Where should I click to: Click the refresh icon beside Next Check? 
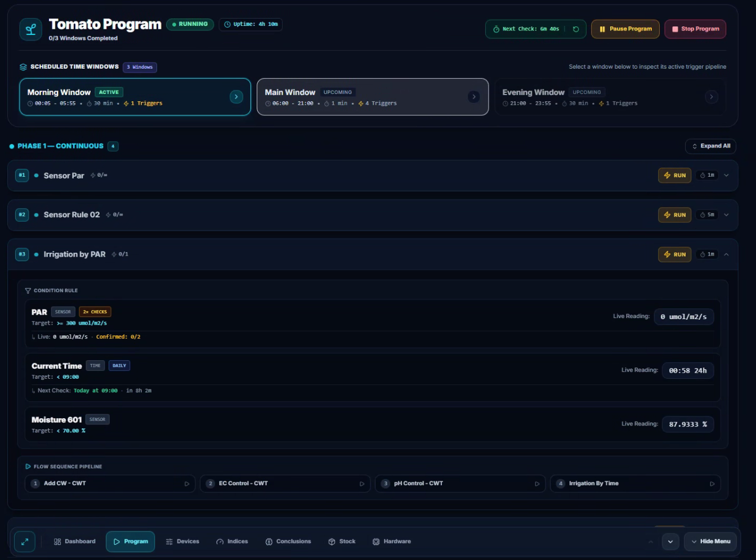[x=576, y=29]
